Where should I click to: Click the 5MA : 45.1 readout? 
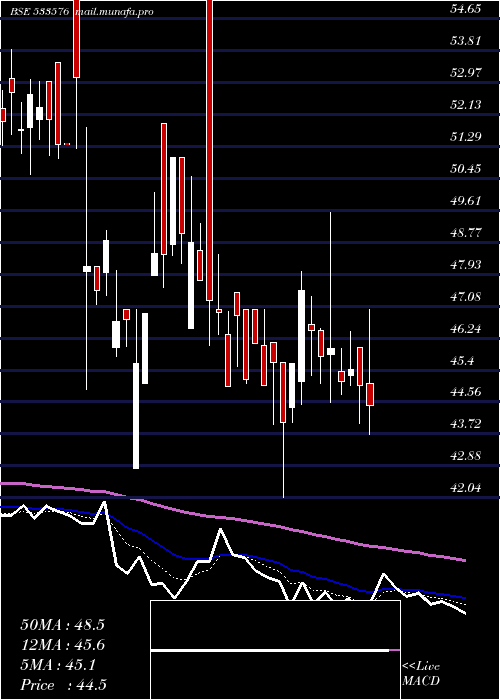(x=58, y=665)
